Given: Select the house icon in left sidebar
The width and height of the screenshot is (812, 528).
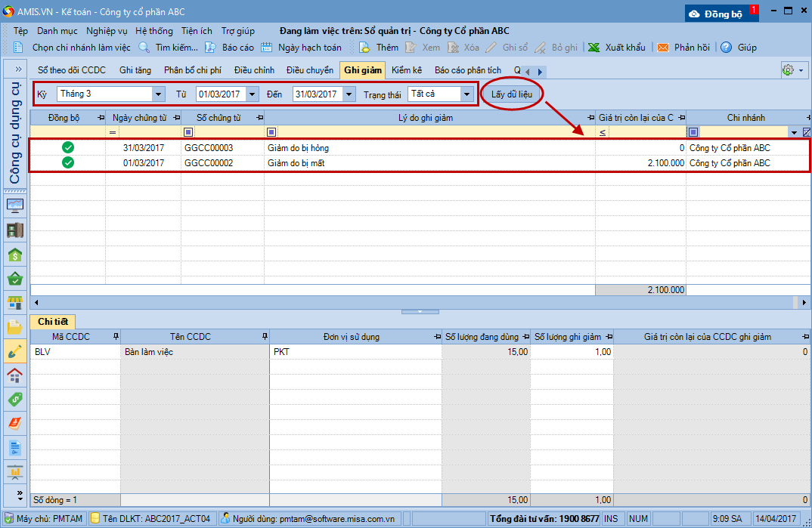Looking at the screenshot, I should [14, 375].
